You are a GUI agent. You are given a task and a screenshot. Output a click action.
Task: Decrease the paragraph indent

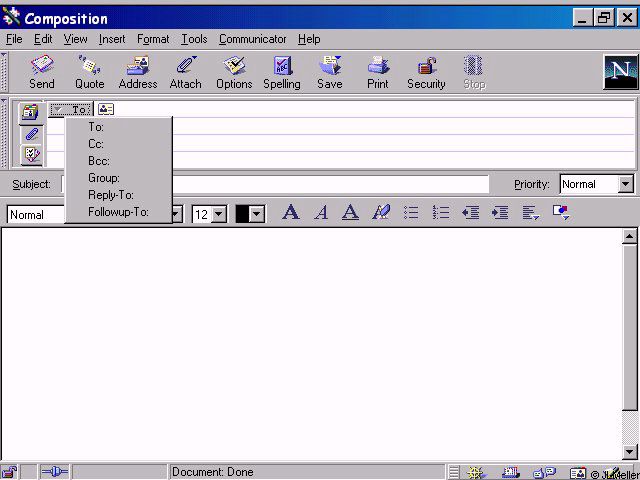[471, 212]
